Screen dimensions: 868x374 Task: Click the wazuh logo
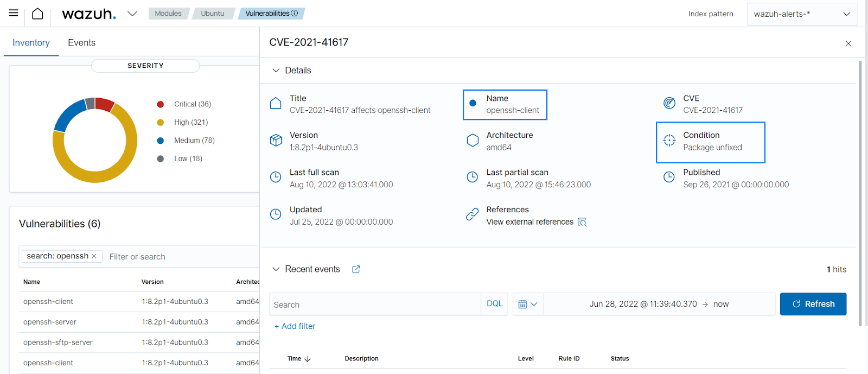coord(89,14)
